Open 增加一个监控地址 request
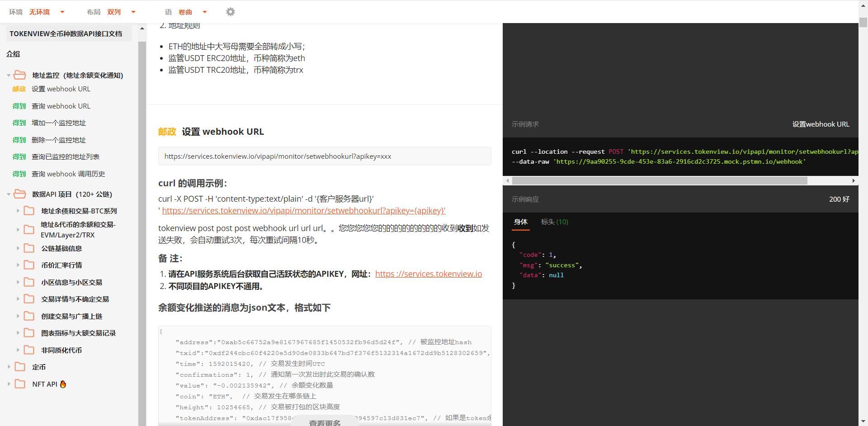The image size is (868, 426). [59, 123]
